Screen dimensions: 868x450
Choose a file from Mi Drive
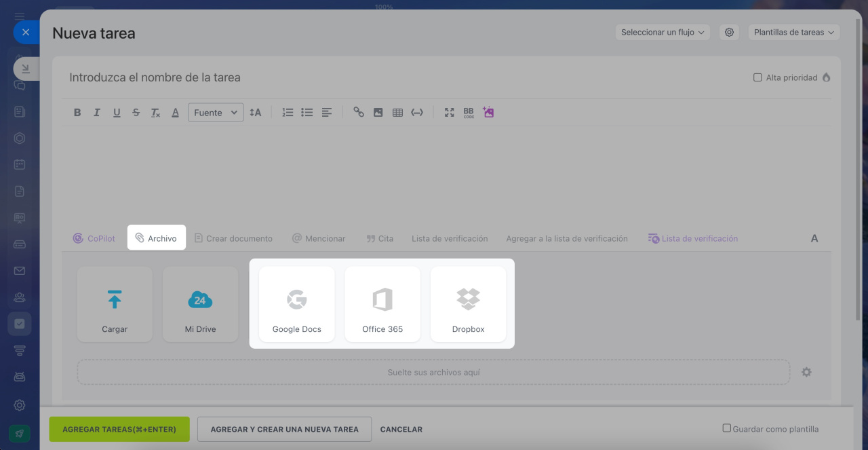pos(200,304)
